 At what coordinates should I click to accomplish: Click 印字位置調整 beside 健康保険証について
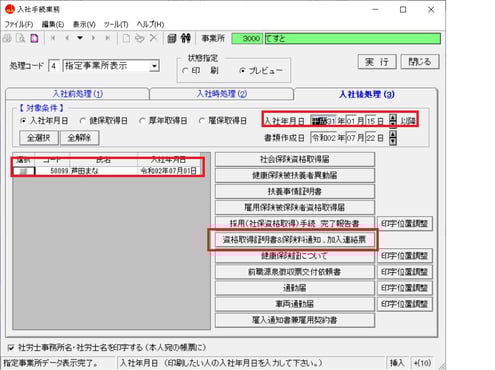(405, 256)
